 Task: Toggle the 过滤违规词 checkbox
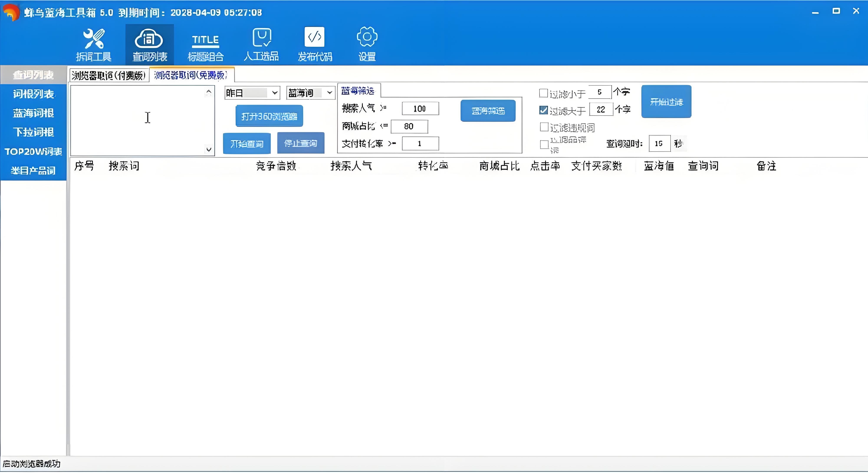544,127
